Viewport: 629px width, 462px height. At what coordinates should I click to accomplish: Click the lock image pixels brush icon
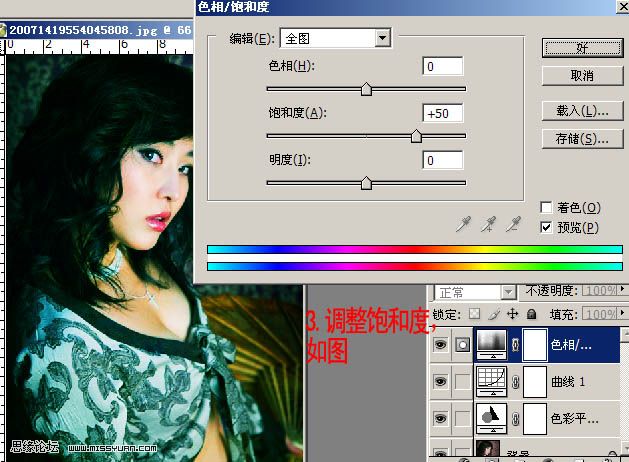click(x=494, y=314)
